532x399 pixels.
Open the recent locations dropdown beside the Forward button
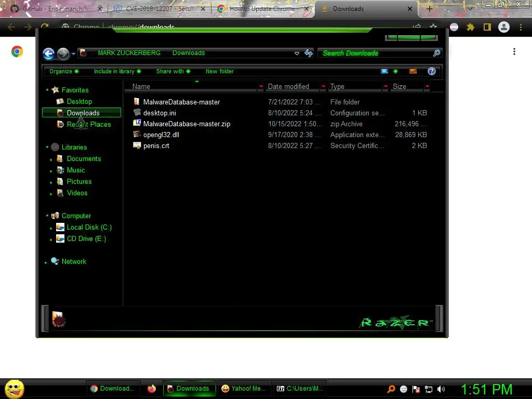[73, 54]
